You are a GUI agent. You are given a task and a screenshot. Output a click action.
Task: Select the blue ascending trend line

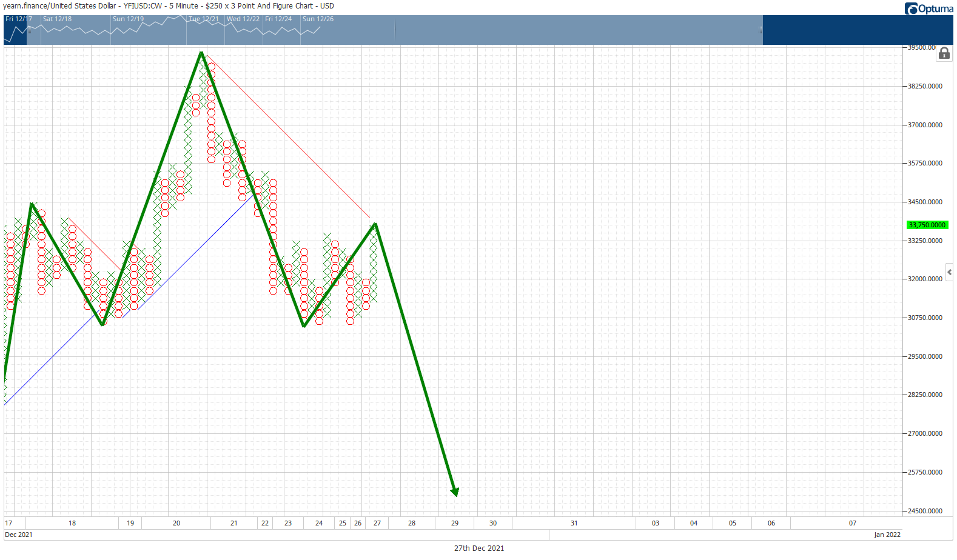(x=130, y=298)
